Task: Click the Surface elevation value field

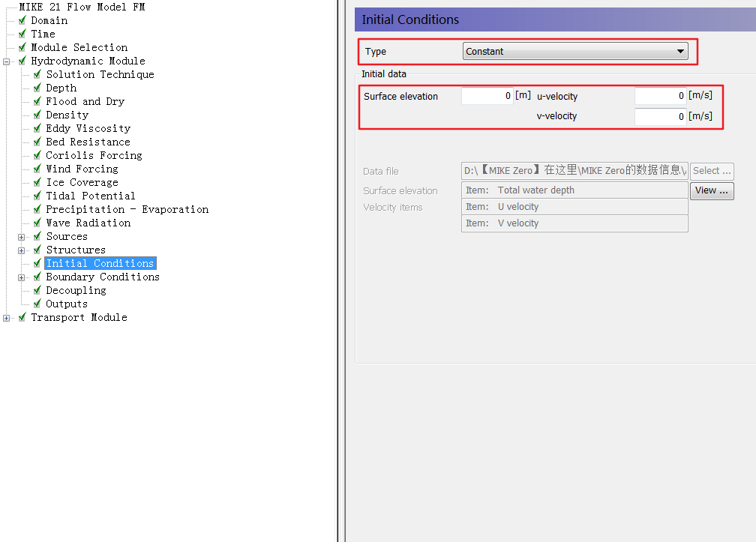Action: 487,96
